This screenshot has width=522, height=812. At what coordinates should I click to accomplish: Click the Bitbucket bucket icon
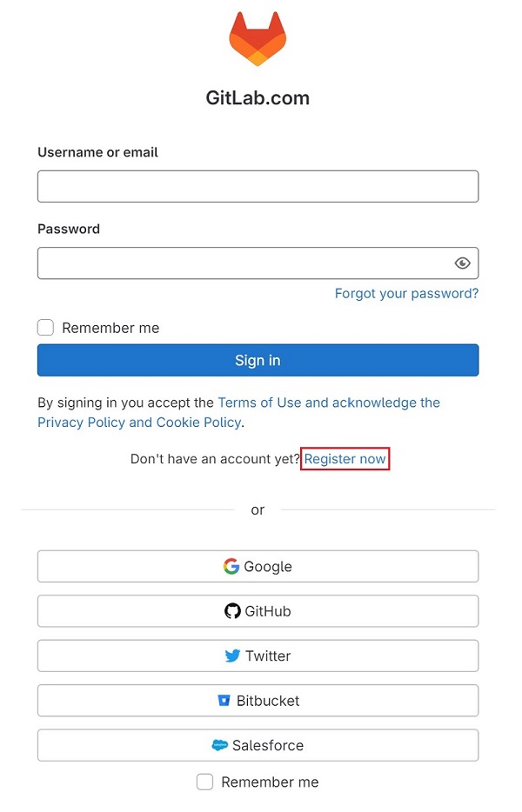coord(224,701)
